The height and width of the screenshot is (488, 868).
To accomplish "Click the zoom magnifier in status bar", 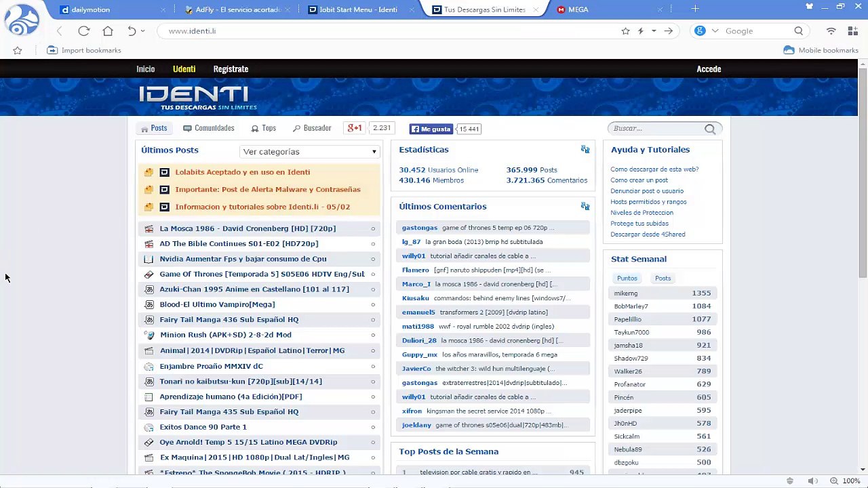I will 833,481.
